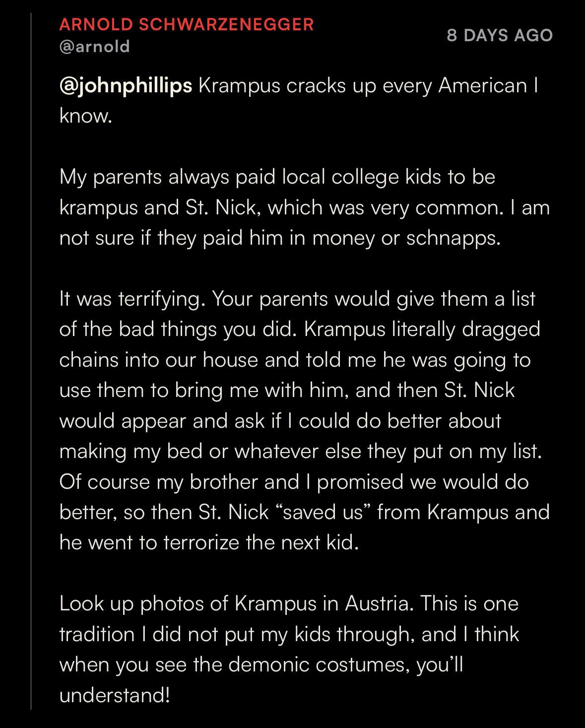Open the @johnphillips mention
This screenshot has height=728, width=585.
126,86
